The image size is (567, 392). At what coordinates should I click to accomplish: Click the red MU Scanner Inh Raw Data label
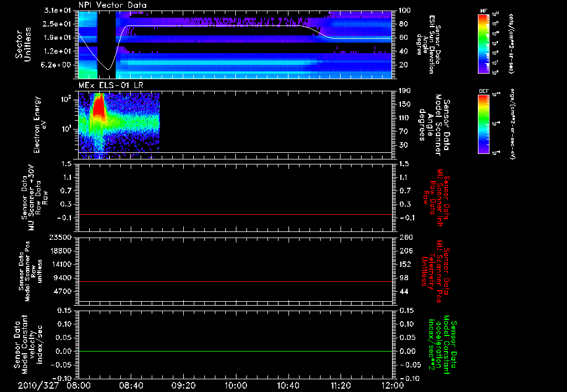click(x=436, y=197)
